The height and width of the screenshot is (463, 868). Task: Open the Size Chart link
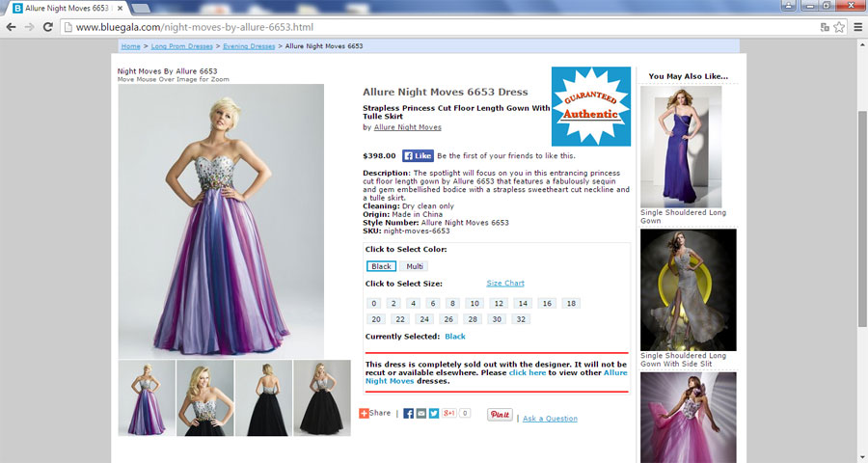click(505, 284)
